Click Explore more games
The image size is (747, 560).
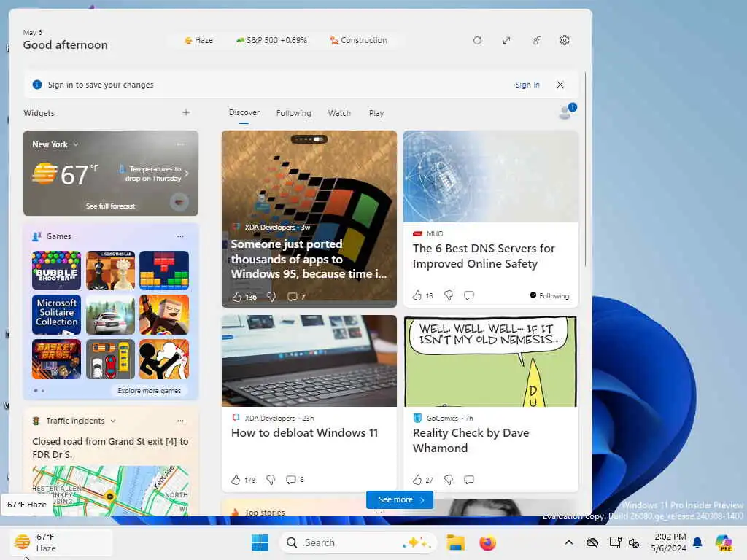(149, 391)
